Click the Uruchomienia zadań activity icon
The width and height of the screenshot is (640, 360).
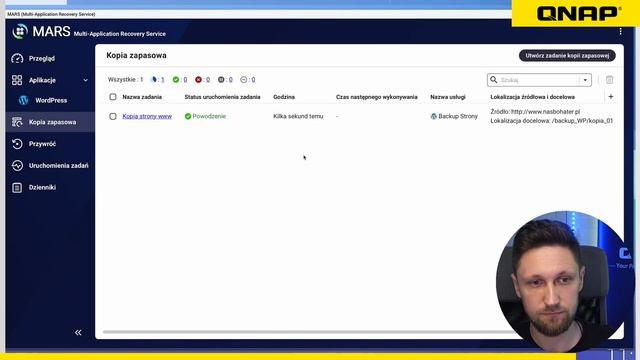click(17, 165)
